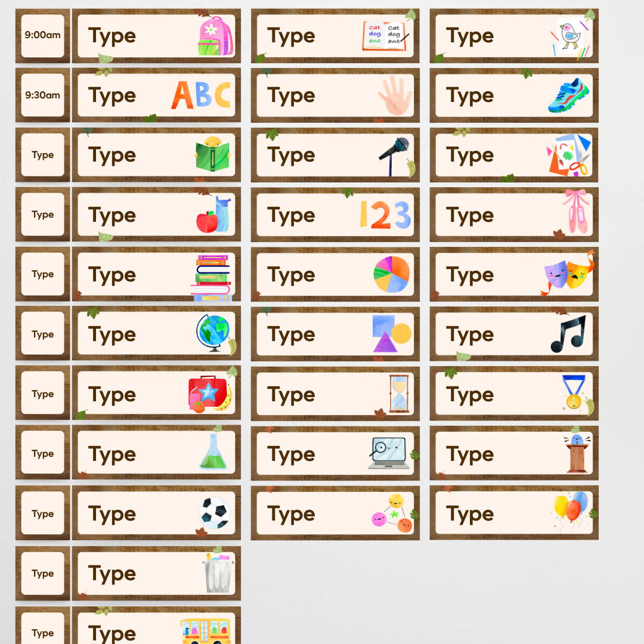Click the soccer ball icon
644x644 pixels.
[214, 513]
